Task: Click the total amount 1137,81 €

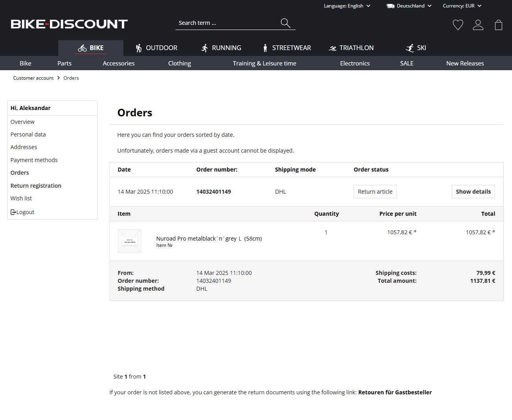Action: pyautogui.click(x=482, y=281)
